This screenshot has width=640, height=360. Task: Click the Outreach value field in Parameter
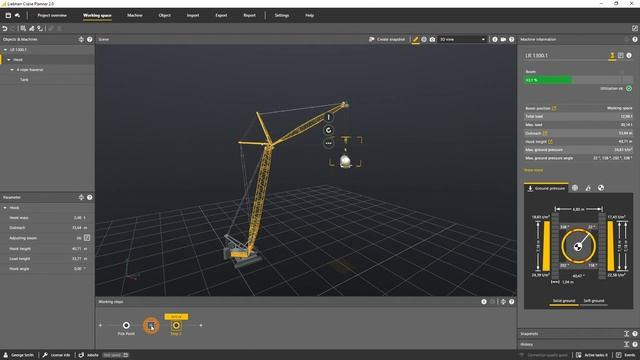click(77, 228)
